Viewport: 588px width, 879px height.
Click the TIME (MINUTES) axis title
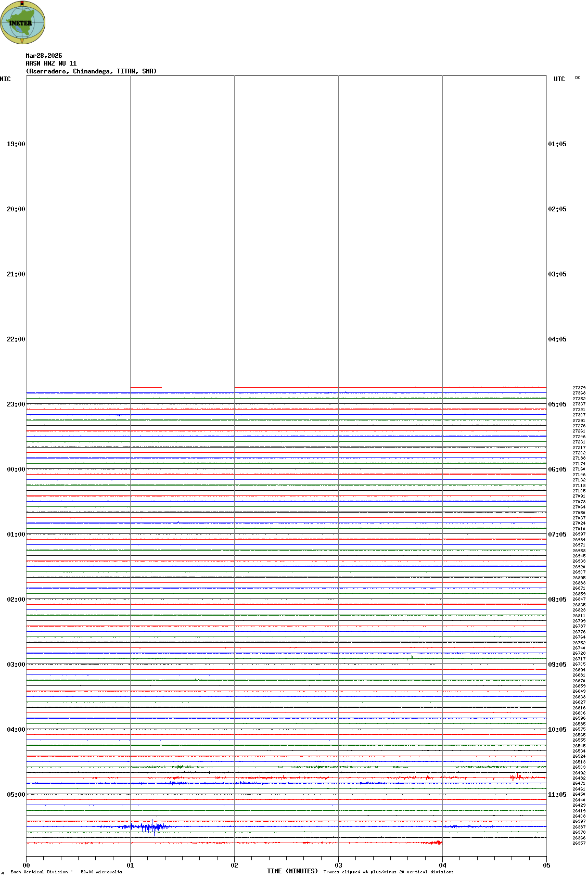(x=292, y=871)
